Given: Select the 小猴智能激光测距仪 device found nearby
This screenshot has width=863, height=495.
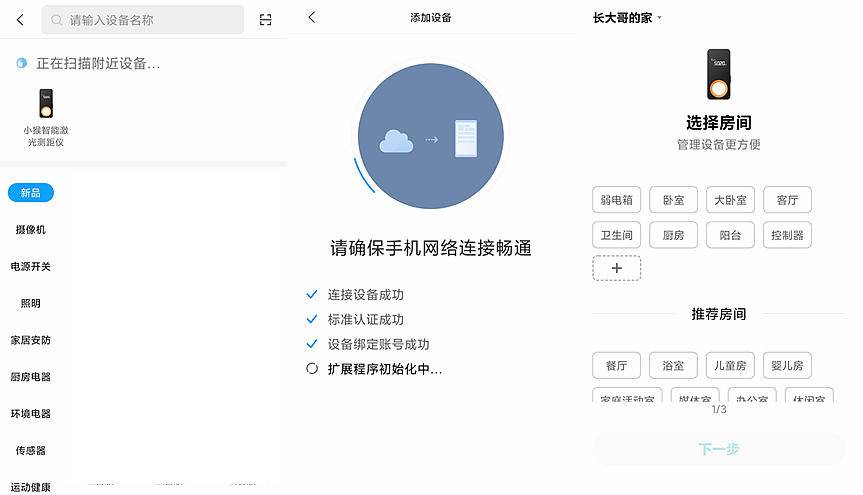Looking at the screenshot, I should tap(46, 118).
